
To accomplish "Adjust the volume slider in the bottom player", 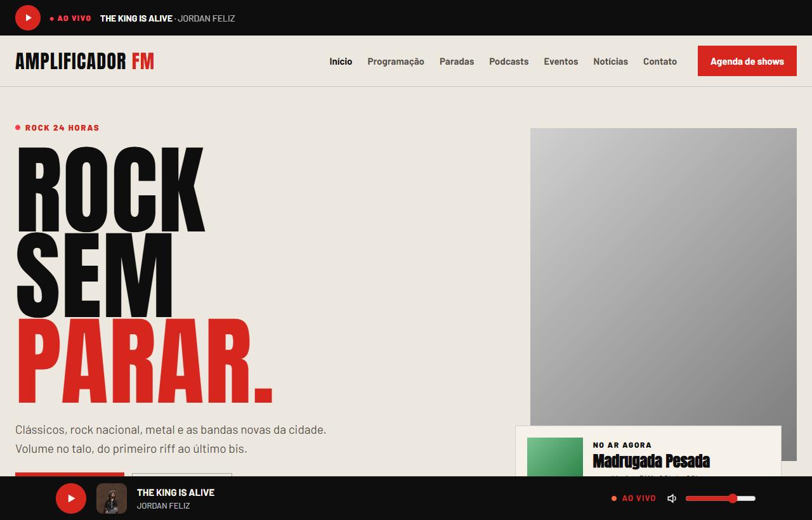I will tap(721, 498).
